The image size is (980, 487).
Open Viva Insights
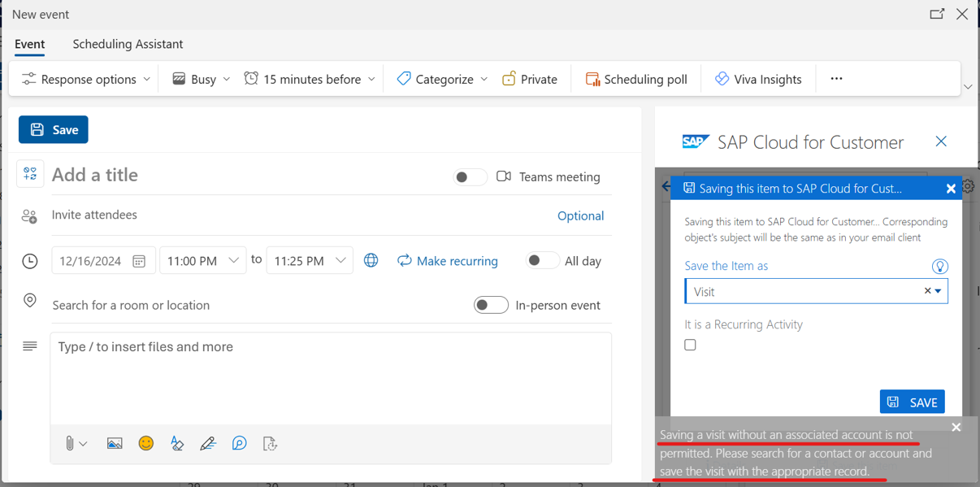click(x=758, y=79)
